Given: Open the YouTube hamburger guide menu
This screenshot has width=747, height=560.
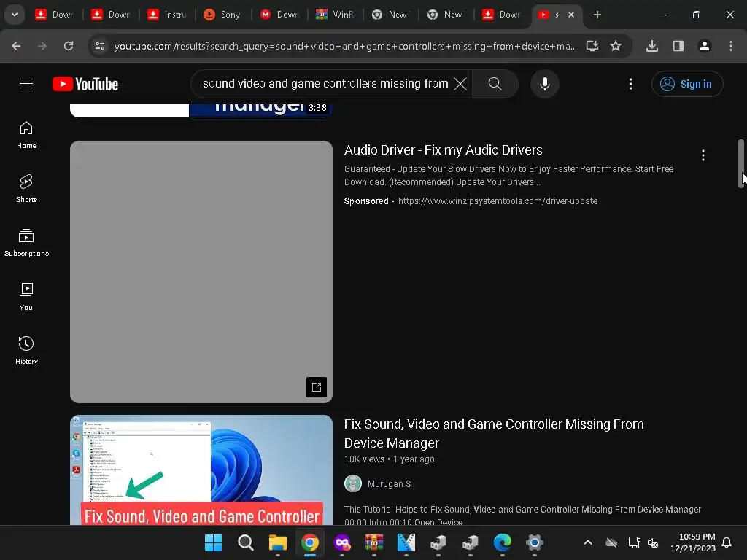Looking at the screenshot, I should (26, 84).
